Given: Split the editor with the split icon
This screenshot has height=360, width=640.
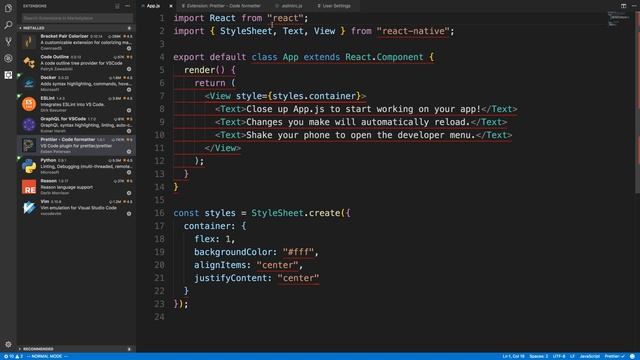Looking at the screenshot, I should (x=623, y=6).
